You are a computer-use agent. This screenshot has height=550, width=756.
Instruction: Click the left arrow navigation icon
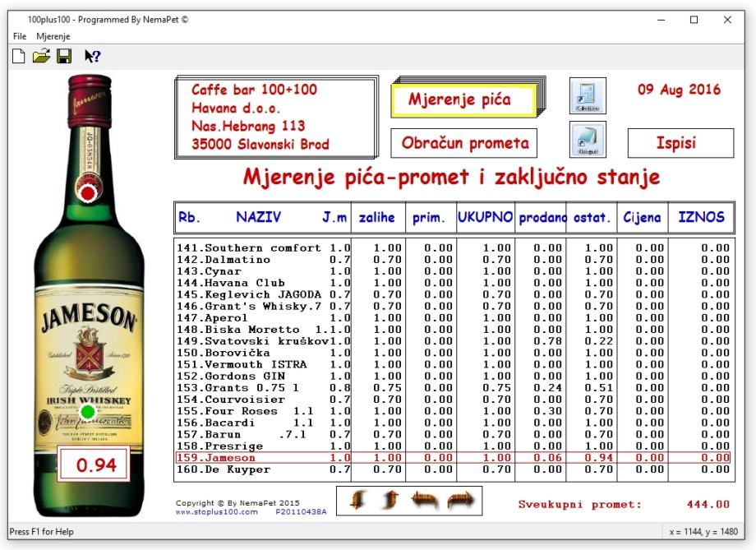(x=425, y=501)
